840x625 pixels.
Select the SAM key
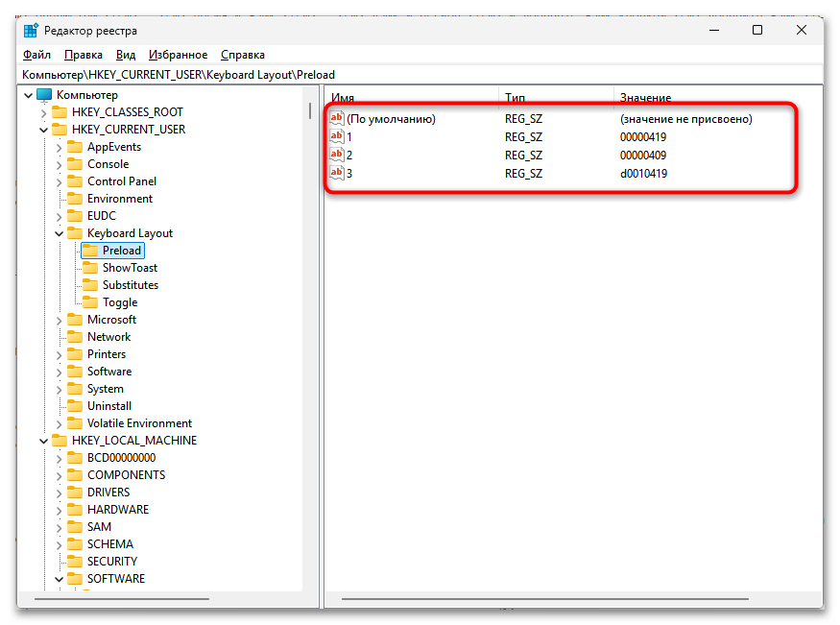pyautogui.click(x=99, y=527)
